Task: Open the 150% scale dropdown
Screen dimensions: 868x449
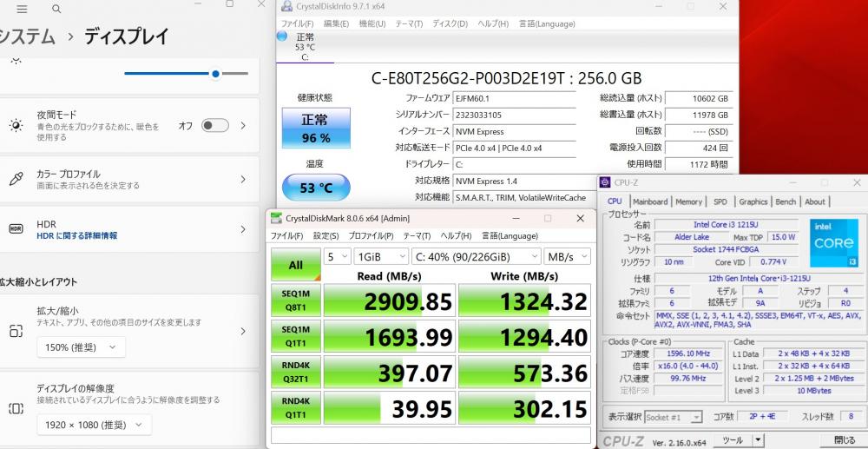Action: [x=82, y=347]
